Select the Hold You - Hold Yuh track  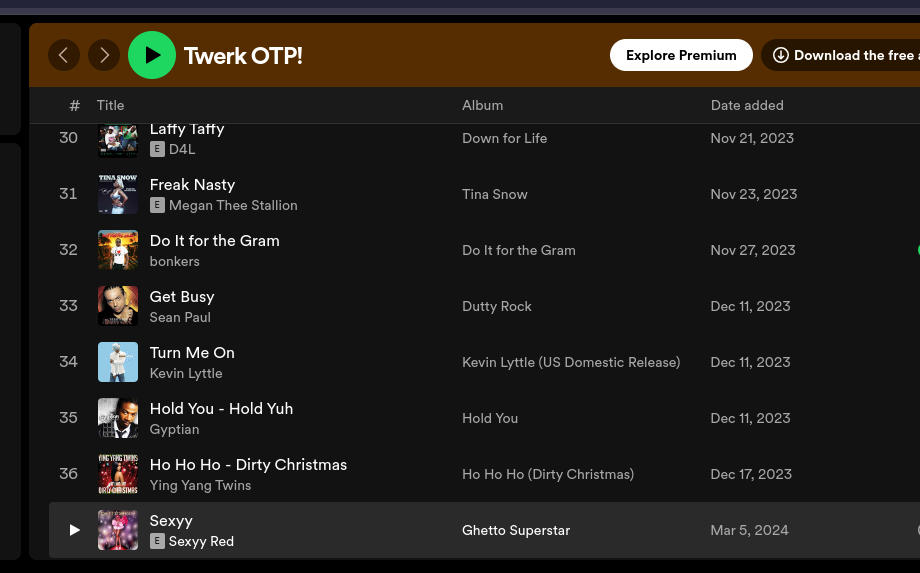pyautogui.click(x=221, y=408)
